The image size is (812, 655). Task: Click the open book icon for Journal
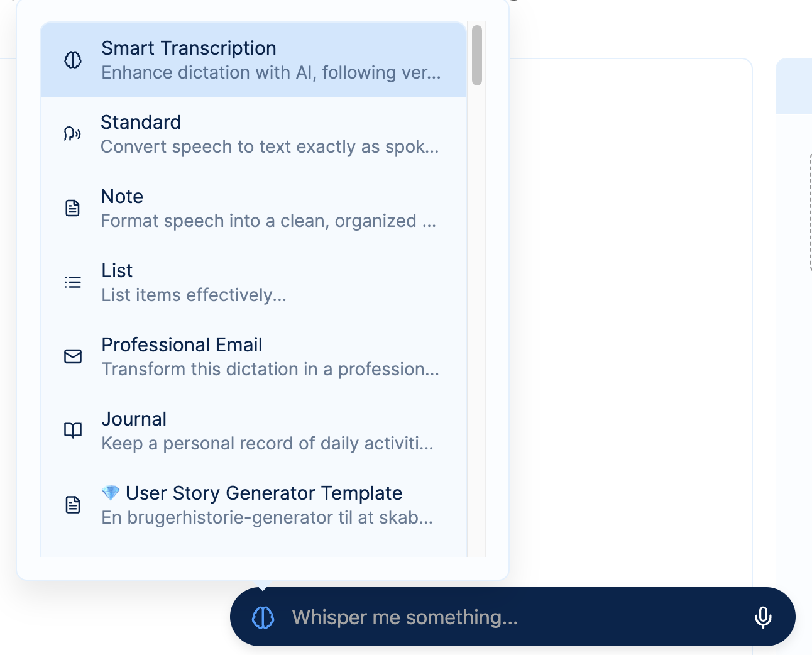coord(73,431)
